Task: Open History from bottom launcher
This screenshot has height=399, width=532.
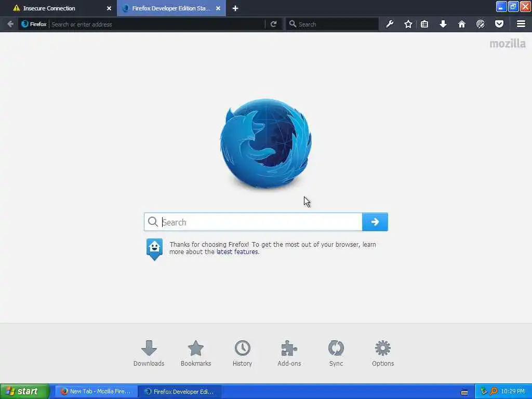Action: pyautogui.click(x=242, y=353)
